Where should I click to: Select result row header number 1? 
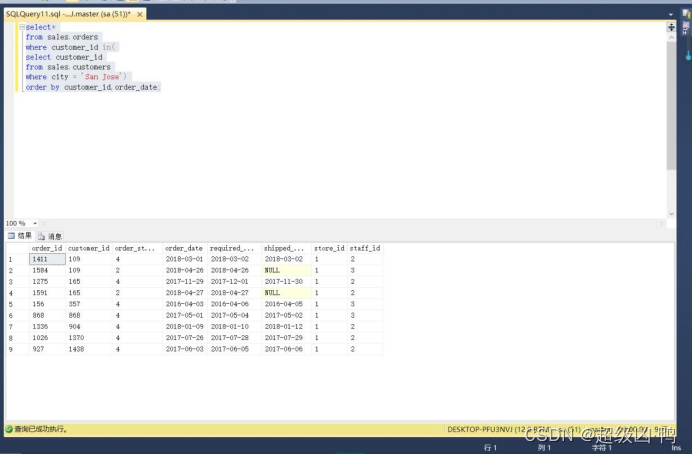point(17,259)
